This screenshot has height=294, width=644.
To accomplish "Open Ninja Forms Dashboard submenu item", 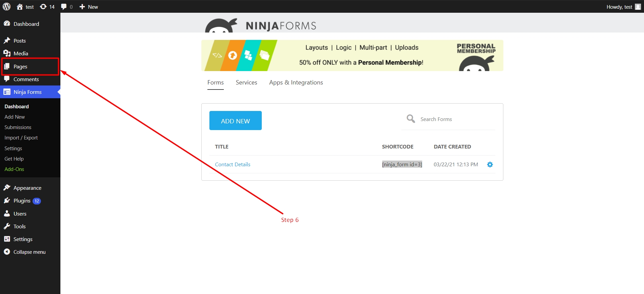I will point(17,106).
